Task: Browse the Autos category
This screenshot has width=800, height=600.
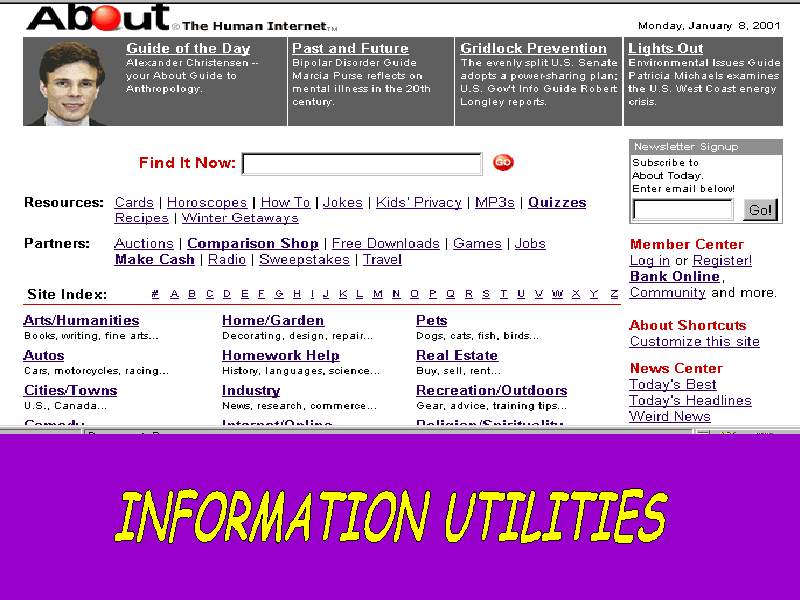Action: coord(44,356)
